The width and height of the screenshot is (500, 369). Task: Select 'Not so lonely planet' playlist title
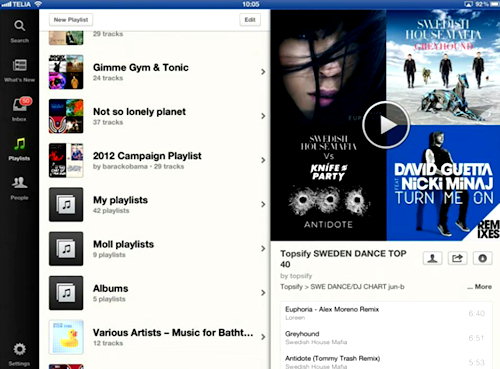139,112
